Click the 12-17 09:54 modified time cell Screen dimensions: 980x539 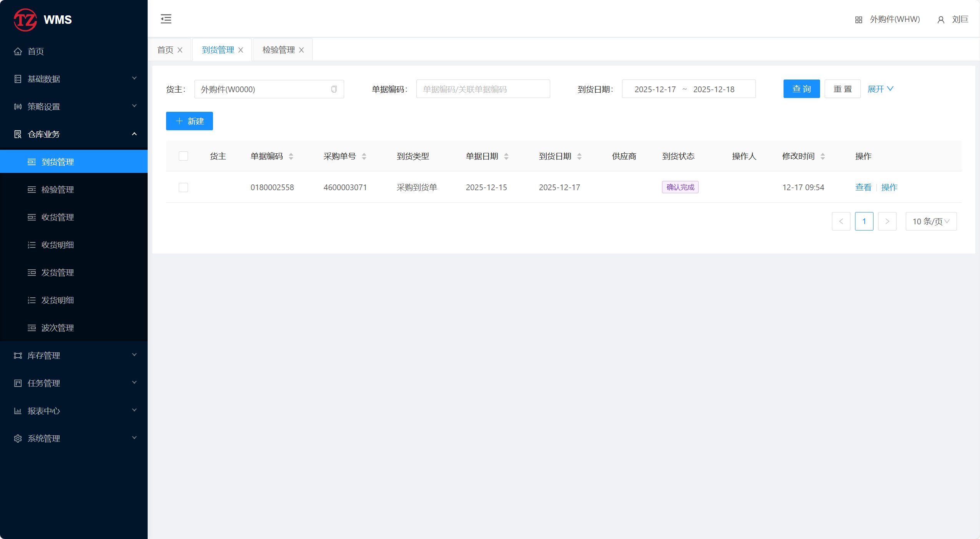(x=803, y=187)
